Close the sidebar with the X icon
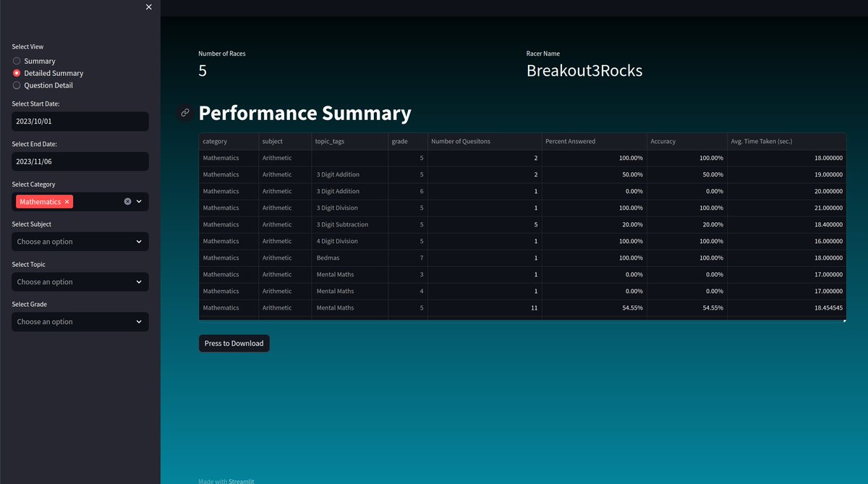The height and width of the screenshot is (484, 868). [148, 7]
